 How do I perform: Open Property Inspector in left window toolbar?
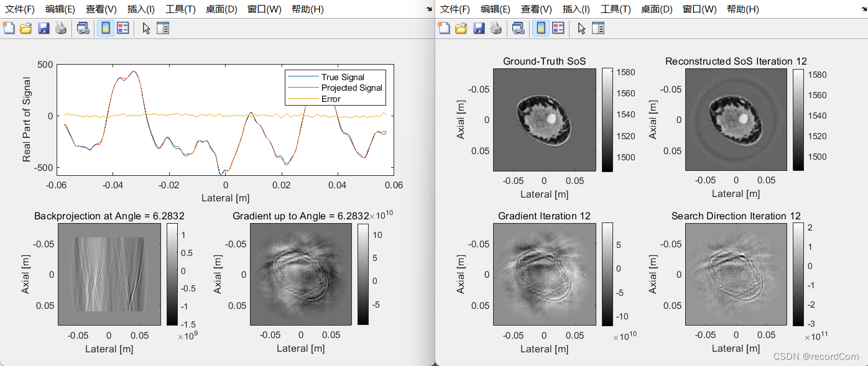coord(163,28)
